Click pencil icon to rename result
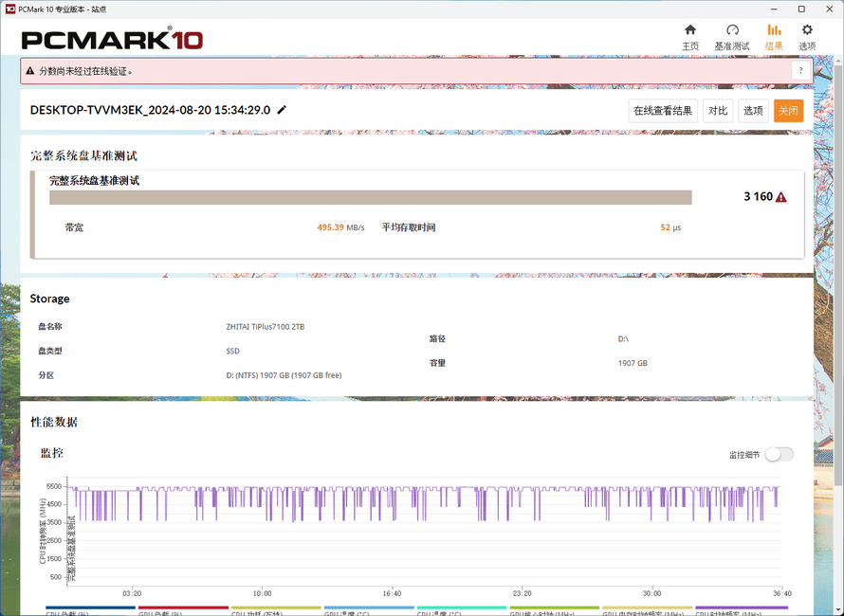This screenshot has width=844, height=616. coord(282,110)
